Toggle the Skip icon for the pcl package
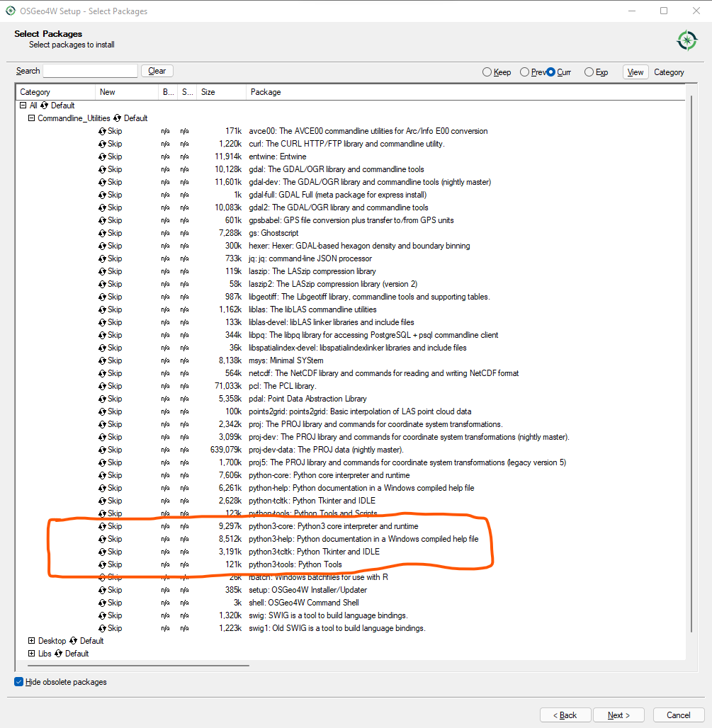This screenshot has width=712, height=728. (x=102, y=386)
